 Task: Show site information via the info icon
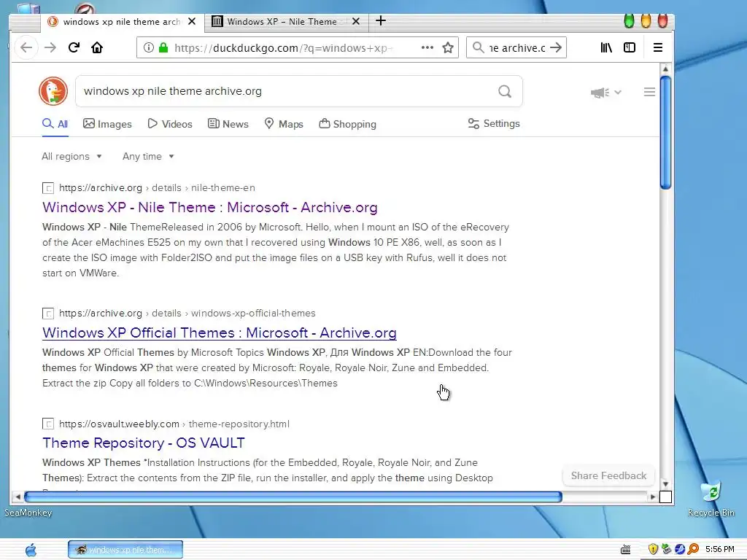pos(149,47)
